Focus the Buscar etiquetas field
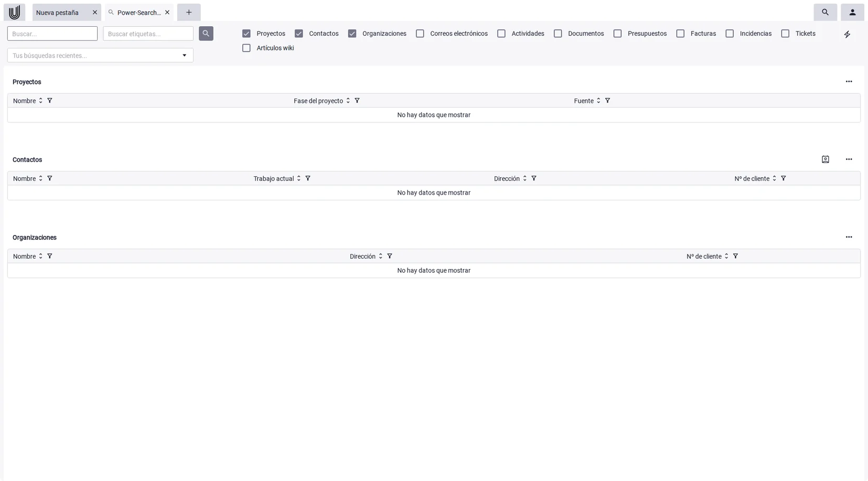The image size is (868, 481). pyautogui.click(x=148, y=34)
